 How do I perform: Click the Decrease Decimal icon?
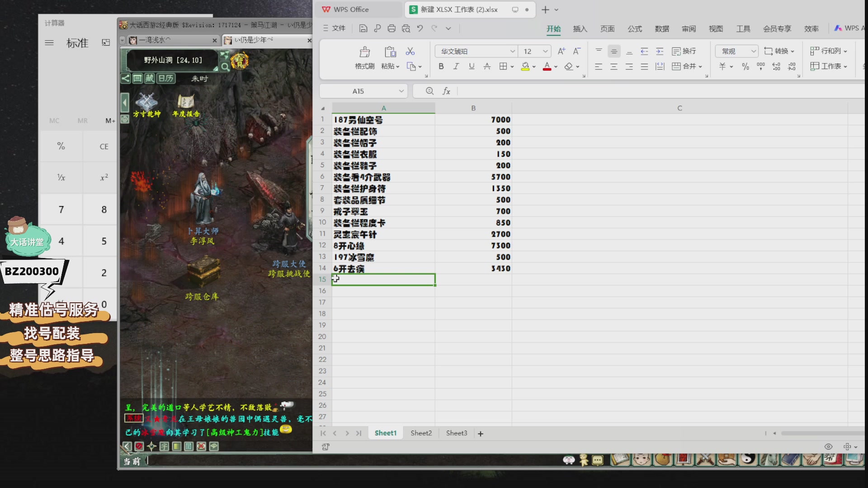pos(792,66)
